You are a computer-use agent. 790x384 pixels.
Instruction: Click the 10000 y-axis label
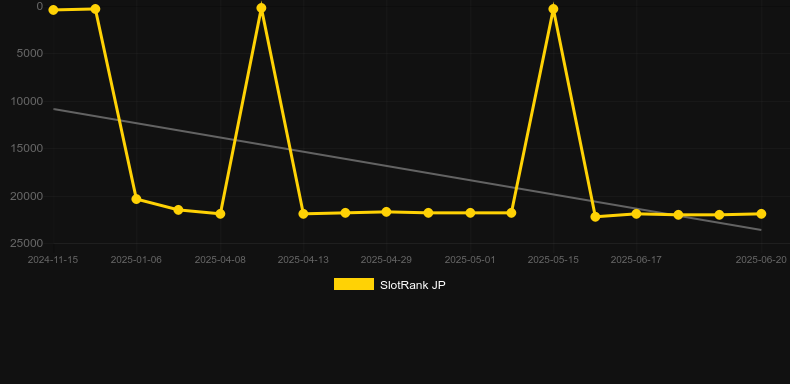27,101
